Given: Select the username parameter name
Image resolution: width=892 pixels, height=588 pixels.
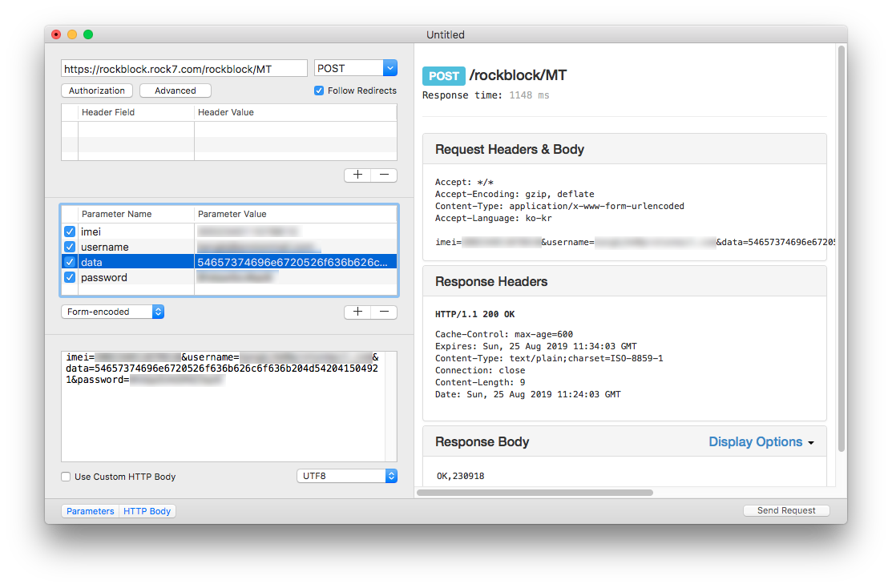Looking at the screenshot, I should coord(105,247).
